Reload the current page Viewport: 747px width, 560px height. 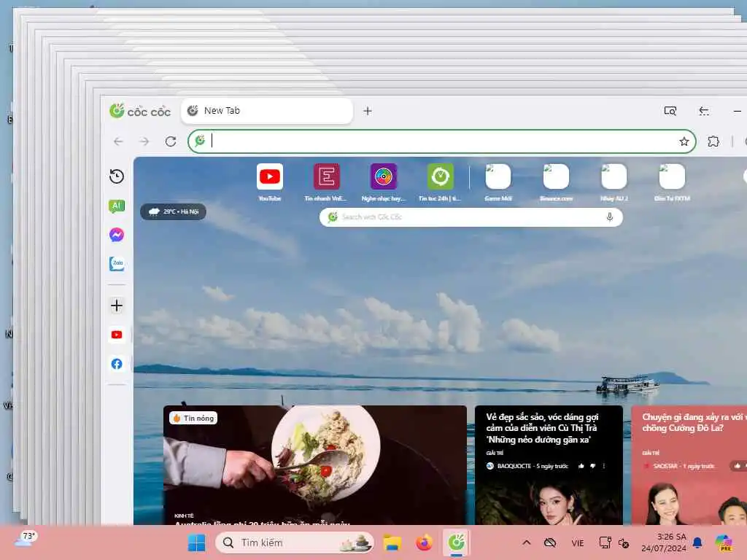click(x=171, y=141)
